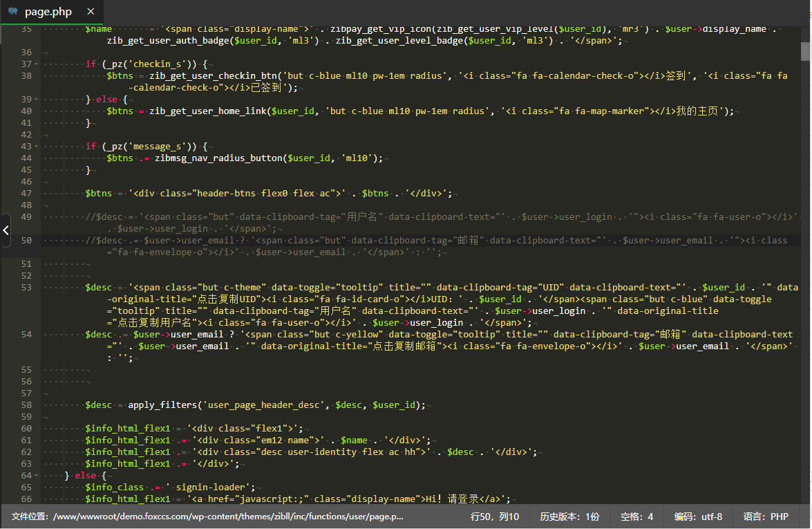The image size is (812, 529).
Task: Expand the left sidebar with the arrow handle
Action: pyautogui.click(x=6, y=230)
